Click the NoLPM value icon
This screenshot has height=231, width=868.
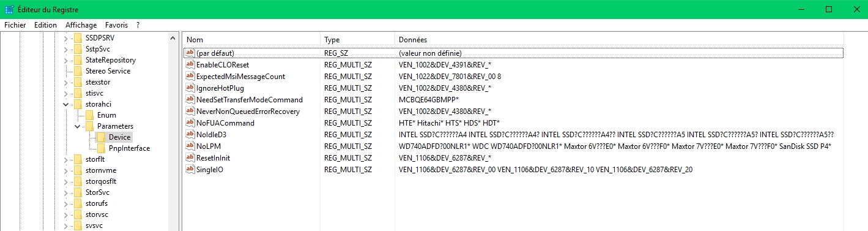pyautogui.click(x=190, y=146)
